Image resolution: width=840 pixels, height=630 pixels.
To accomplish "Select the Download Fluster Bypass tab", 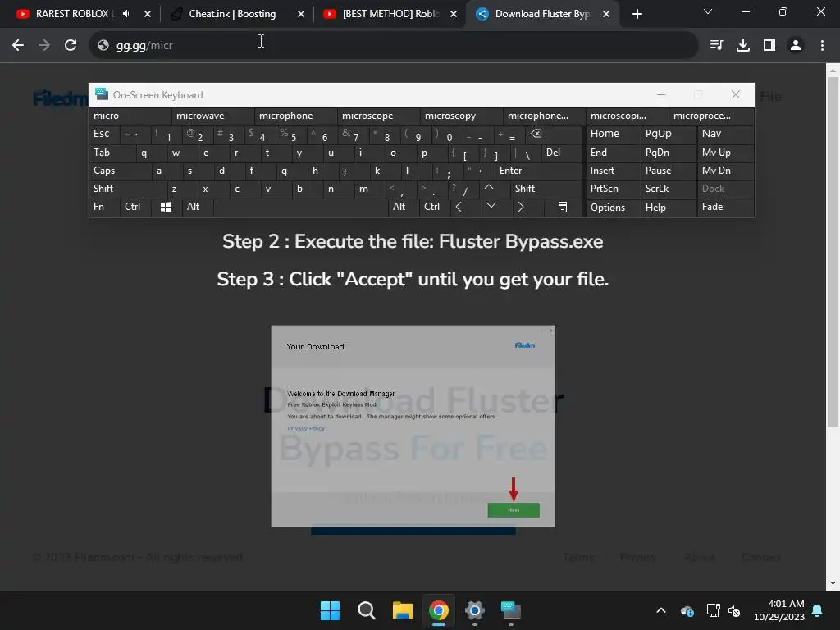I will tap(541, 14).
